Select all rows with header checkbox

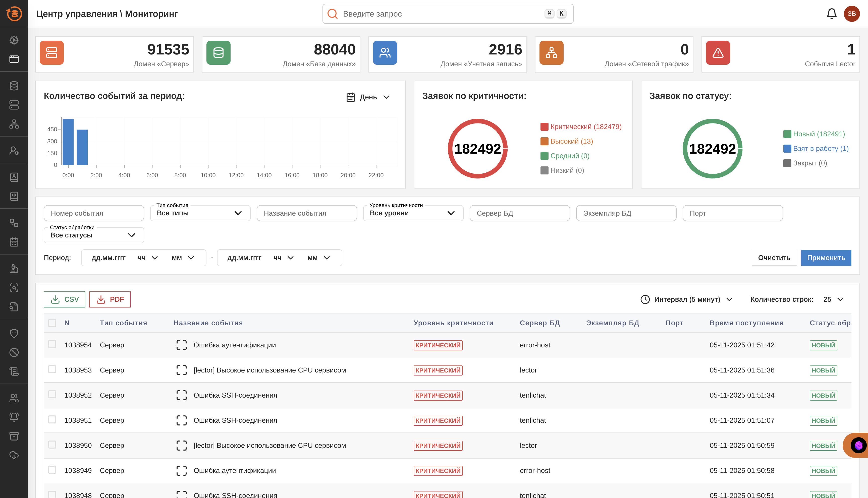click(52, 323)
